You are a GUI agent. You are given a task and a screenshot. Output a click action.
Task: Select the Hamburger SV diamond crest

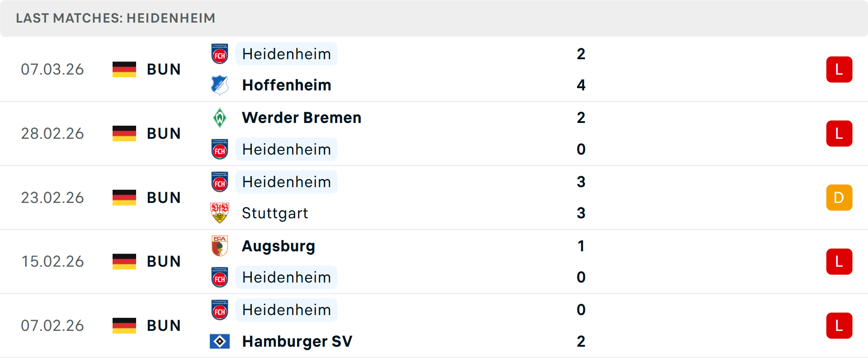point(220,342)
